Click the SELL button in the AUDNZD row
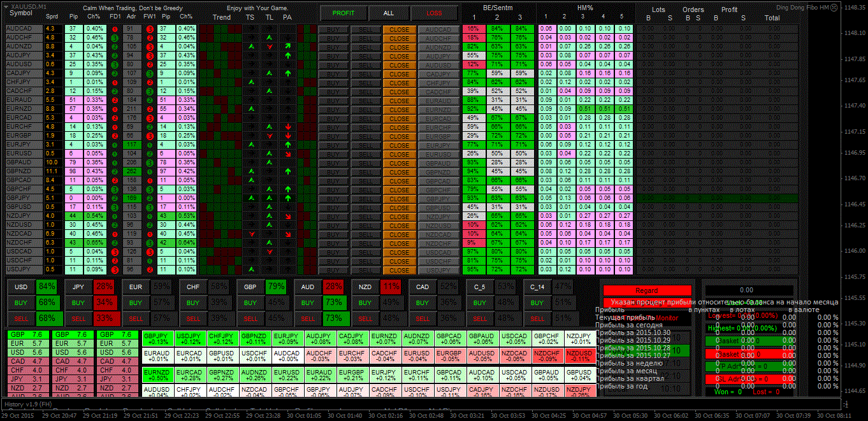 (x=365, y=47)
